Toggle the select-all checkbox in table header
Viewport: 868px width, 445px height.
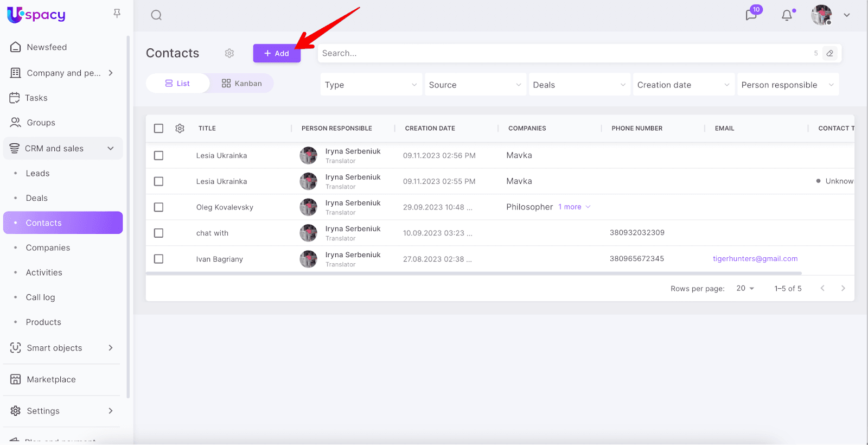point(158,129)
